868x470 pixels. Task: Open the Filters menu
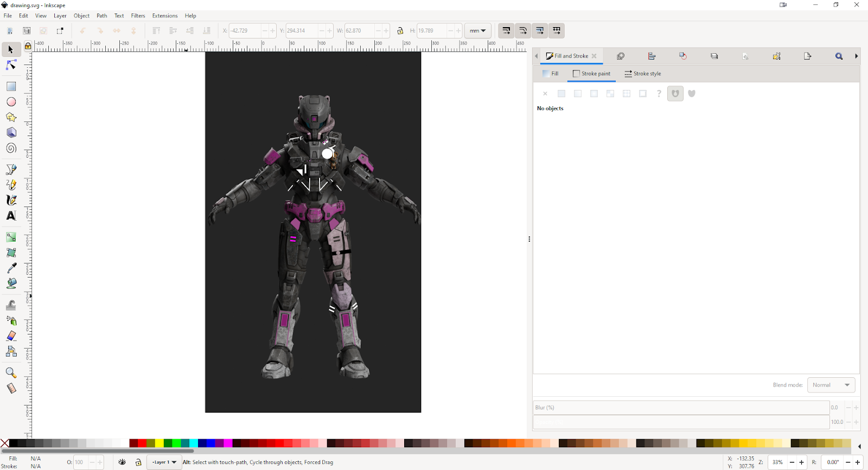click(x=138, y=16)
